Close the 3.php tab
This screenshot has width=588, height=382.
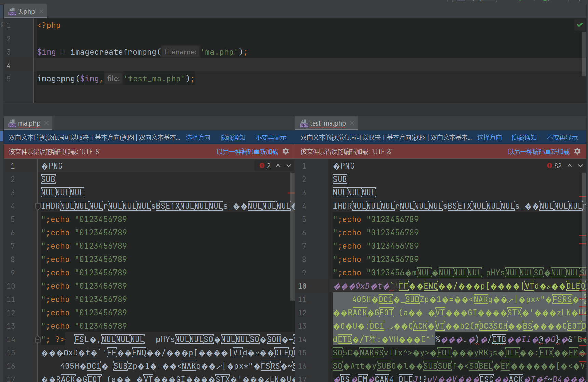(x=41, y=11)
